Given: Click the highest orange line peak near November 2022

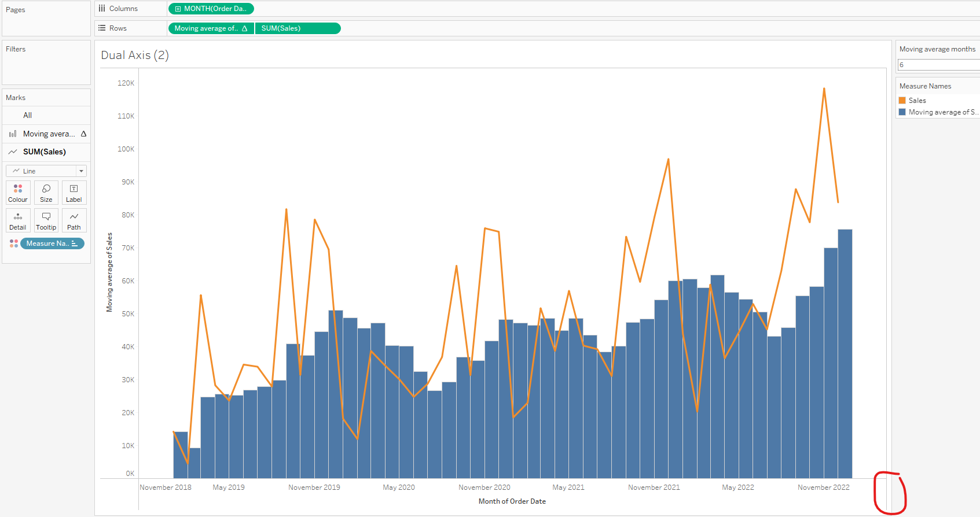Looking at the screenshot, I should coord(824,89).
